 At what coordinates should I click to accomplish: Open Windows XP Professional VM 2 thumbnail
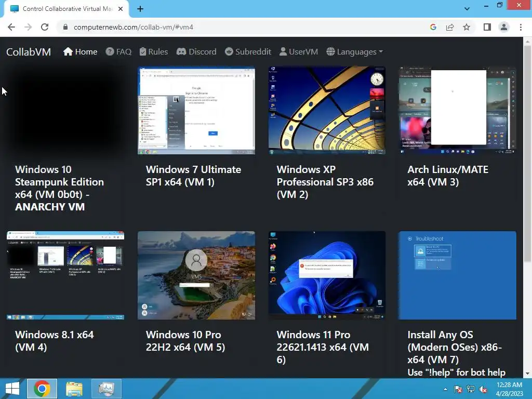pyautogui.click(x=327, y=110)
